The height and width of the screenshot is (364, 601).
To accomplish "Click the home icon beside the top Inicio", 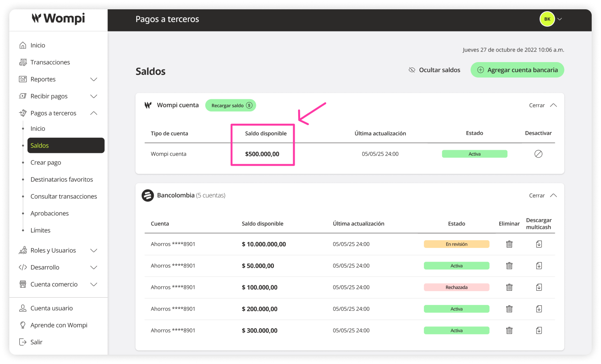I will (23, 45).
